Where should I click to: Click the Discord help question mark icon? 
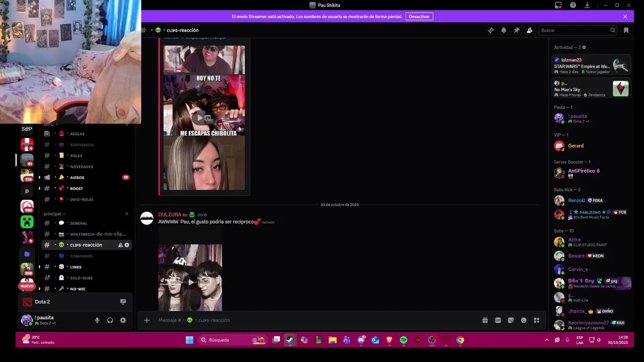click(573, 5)
